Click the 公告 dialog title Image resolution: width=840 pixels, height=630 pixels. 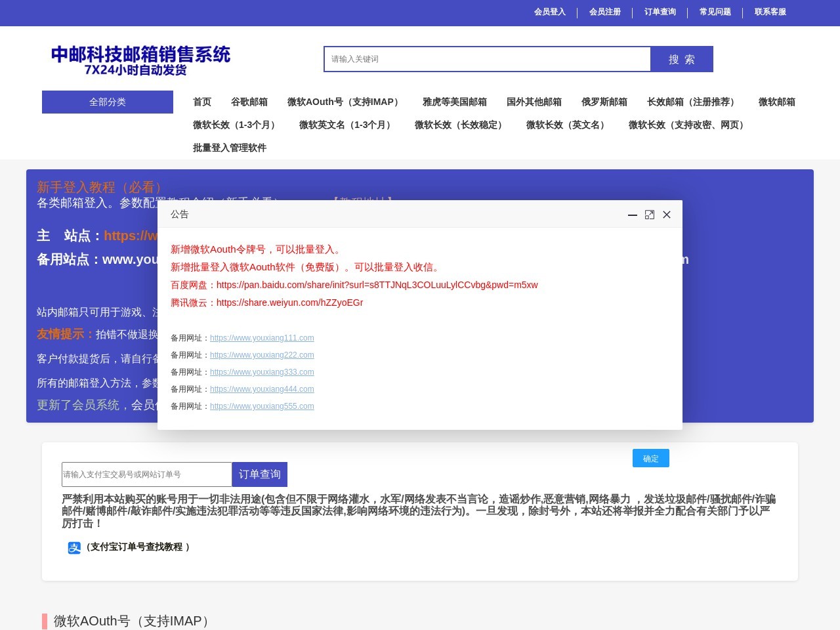click(x=180, y=214)
